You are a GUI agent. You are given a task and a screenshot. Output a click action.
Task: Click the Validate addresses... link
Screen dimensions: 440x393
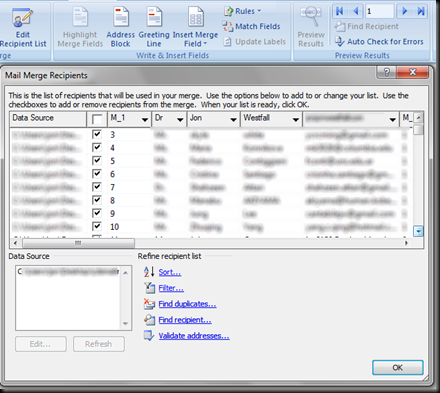click(x=194, y=336)
